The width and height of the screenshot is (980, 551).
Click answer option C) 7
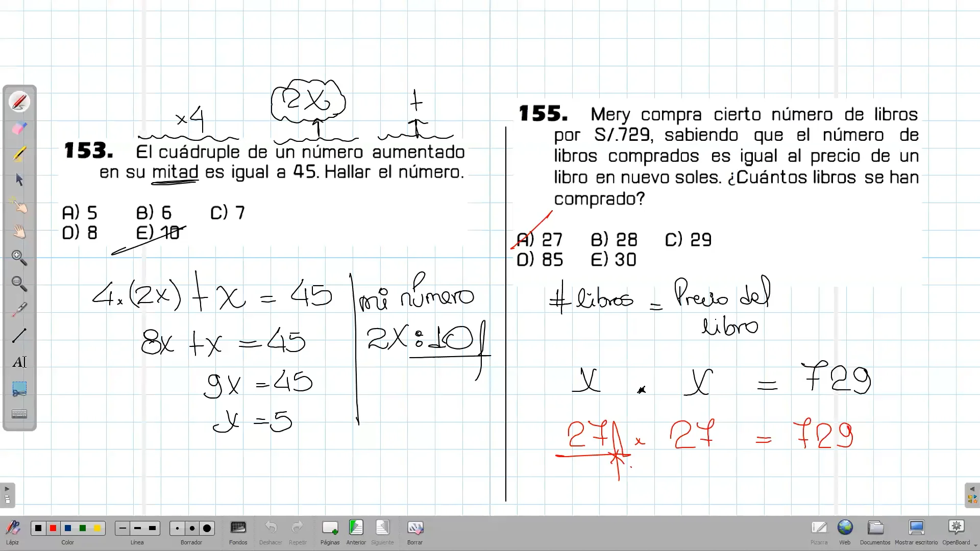[x=228, y=213]
